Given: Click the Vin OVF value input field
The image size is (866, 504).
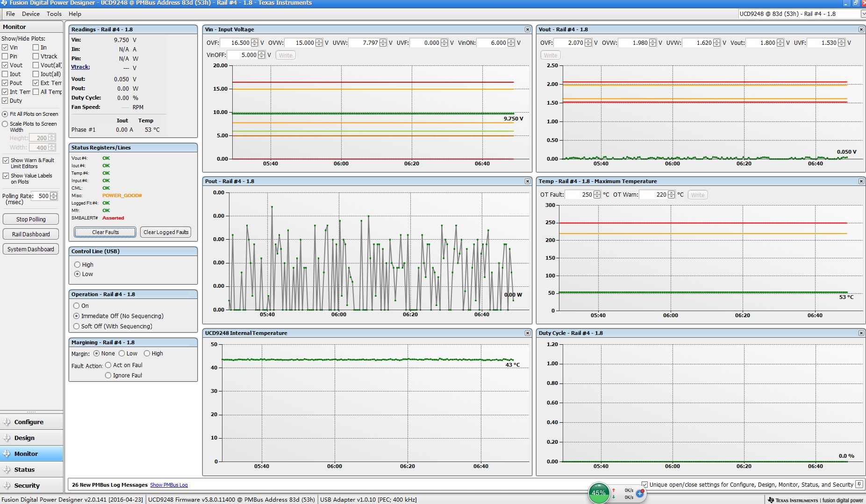Looking at the screenshot, I should pyautogui.click(x=235, y=43).
